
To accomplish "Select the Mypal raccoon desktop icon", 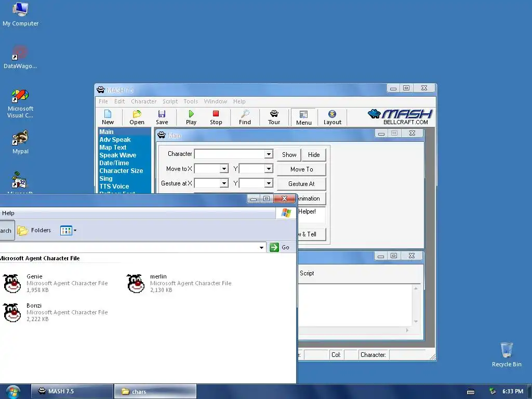I will coord(20,142).
